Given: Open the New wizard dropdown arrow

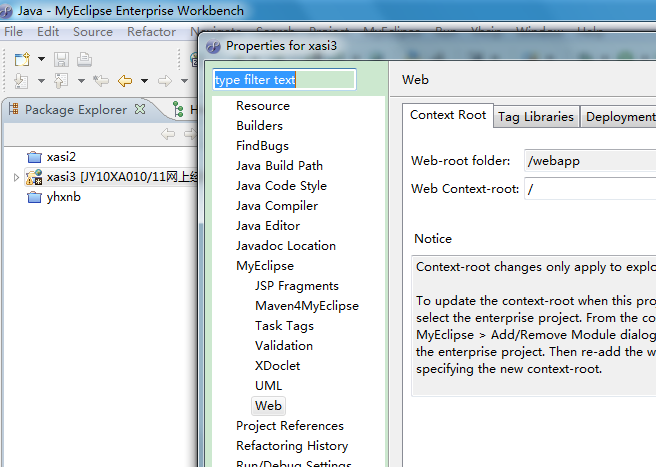Looking at the screenshot, I should [x=41, y=59].
